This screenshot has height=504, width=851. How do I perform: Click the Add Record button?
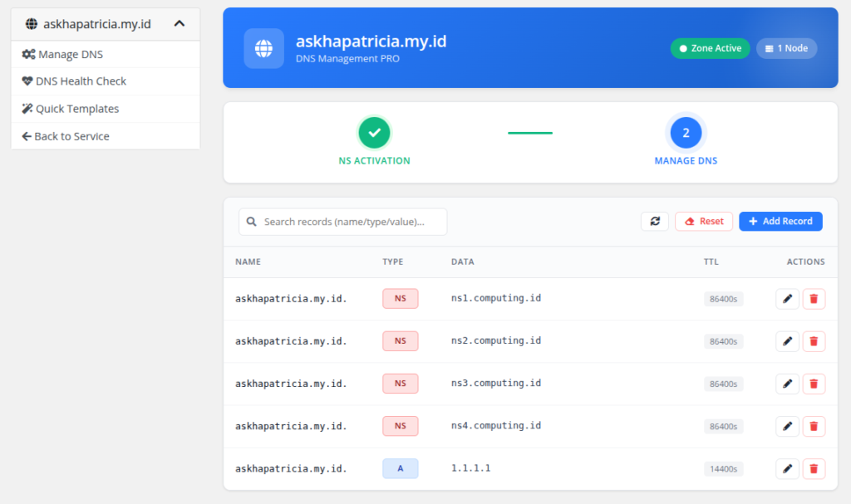click(x=780, y=222)
